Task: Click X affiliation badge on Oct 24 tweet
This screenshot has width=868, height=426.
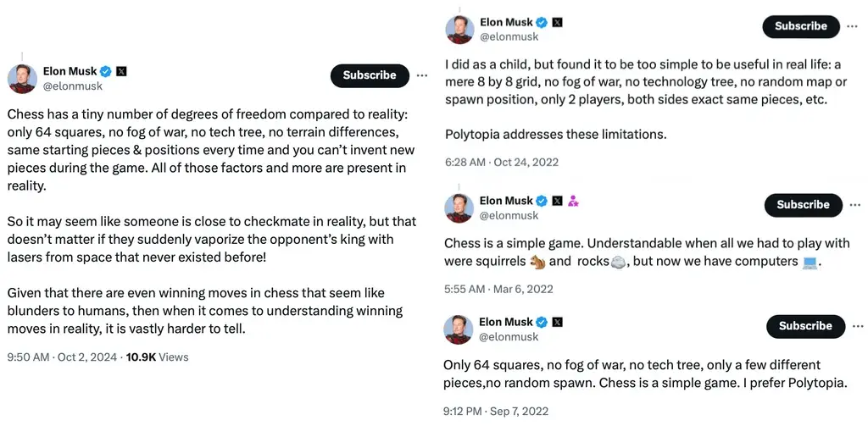Action: point(558,23)
